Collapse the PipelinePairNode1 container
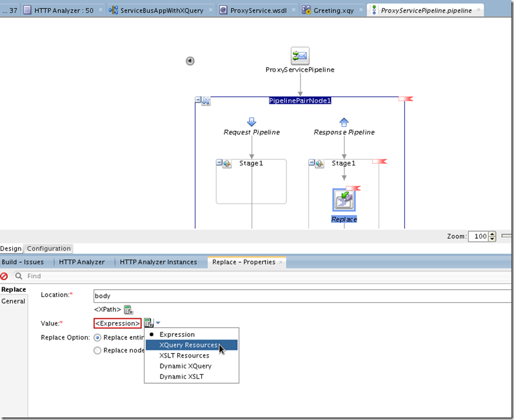 (x=199, y=101)
